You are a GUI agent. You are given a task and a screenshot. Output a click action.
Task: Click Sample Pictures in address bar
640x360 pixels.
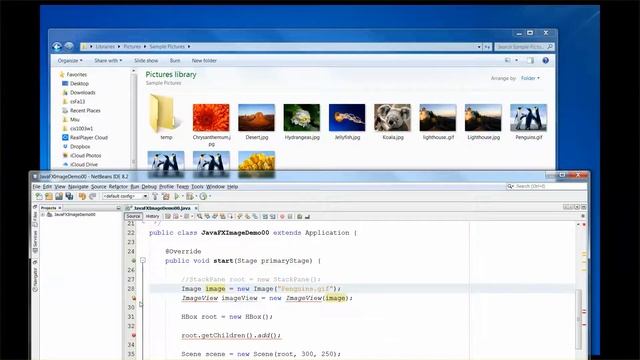167,47
